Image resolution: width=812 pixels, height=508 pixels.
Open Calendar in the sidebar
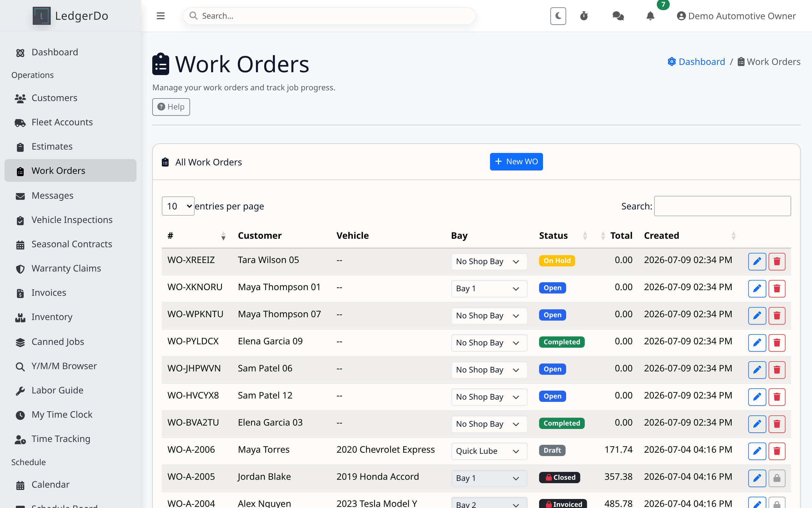pos(70,485)
